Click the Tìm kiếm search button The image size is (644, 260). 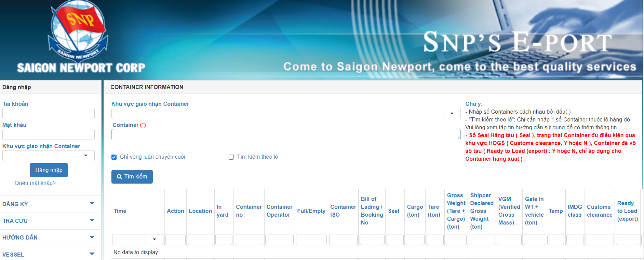[x=132, y=177]
